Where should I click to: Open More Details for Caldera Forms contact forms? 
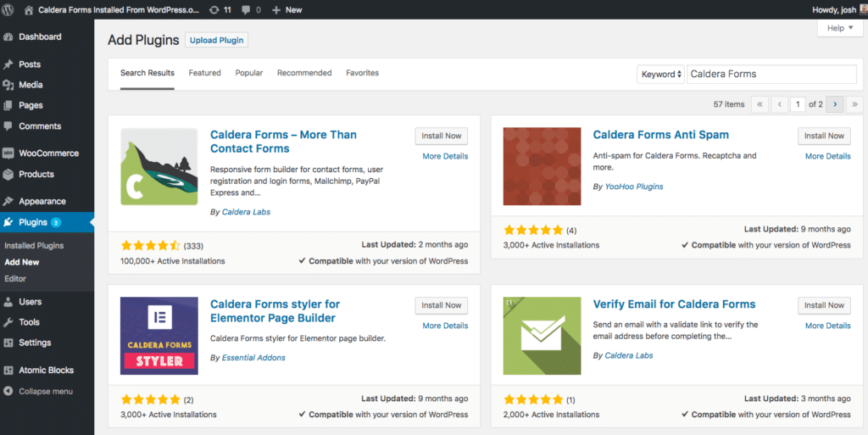[x=445, y=157]
